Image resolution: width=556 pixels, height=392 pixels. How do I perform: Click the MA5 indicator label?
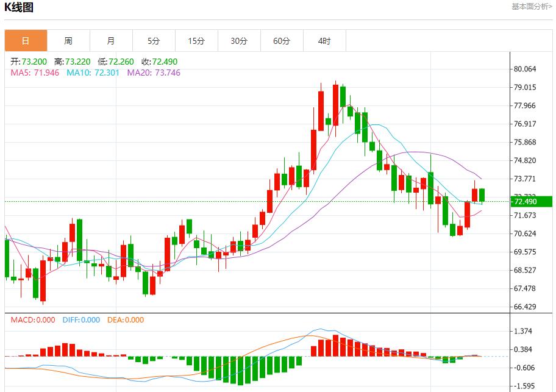tap(35, 73)
